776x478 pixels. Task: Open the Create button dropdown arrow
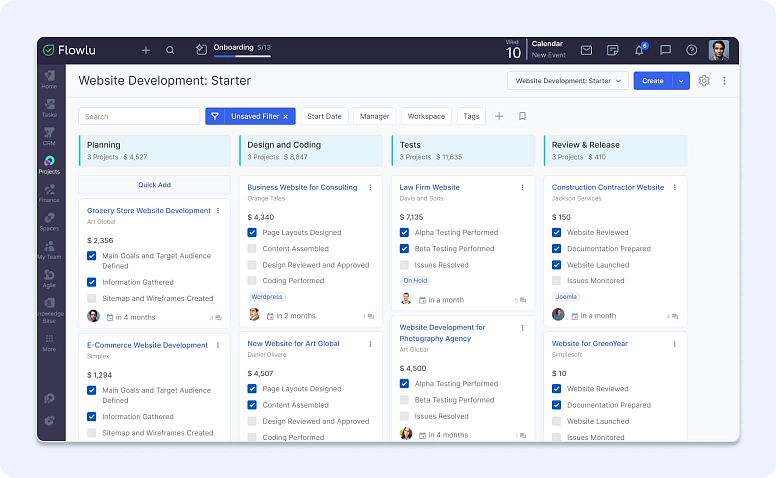[x=681, y=81]
